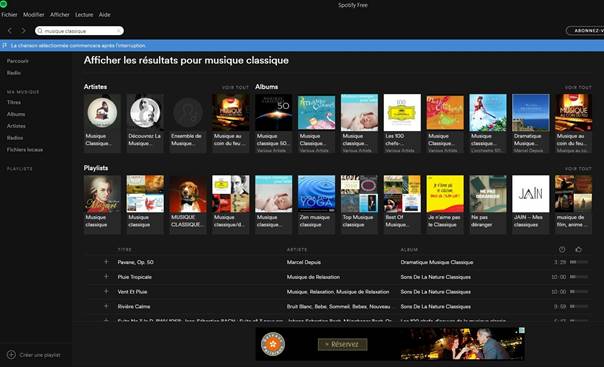
Task: Clear the search field with the X
Action: 119,30
